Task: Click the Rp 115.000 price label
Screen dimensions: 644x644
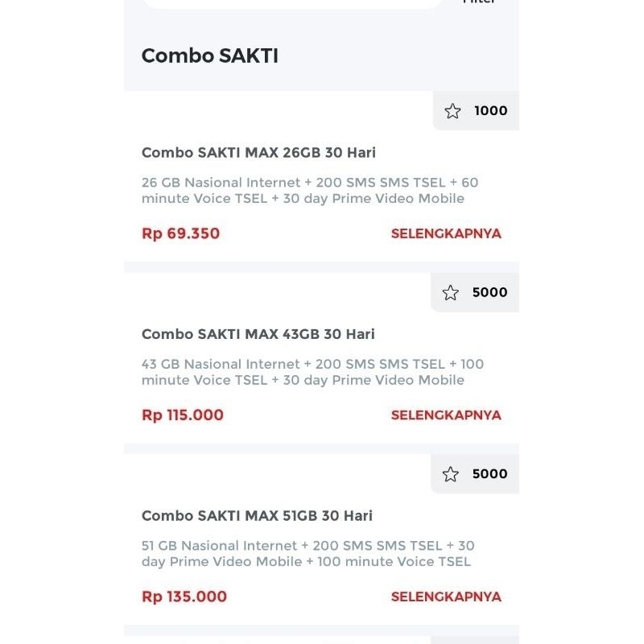Action: (183, 415)
